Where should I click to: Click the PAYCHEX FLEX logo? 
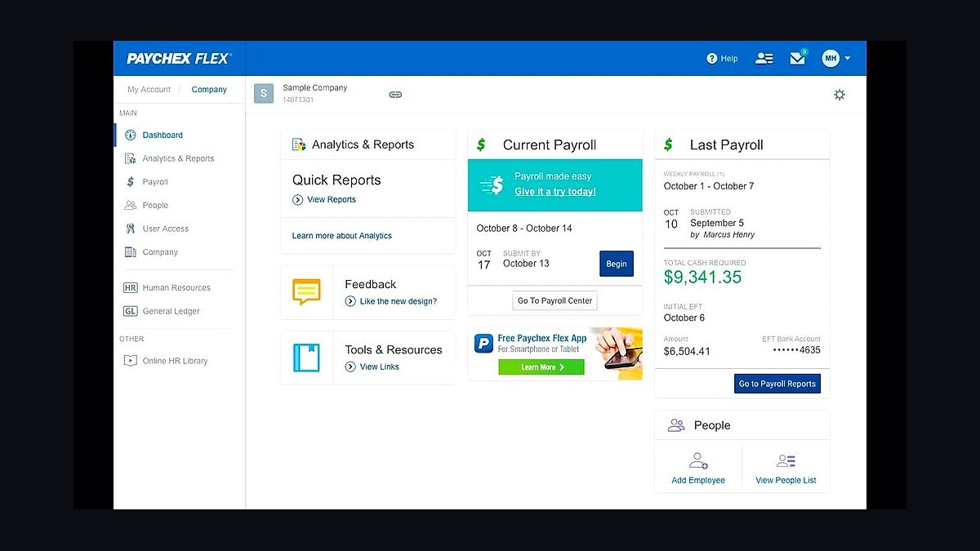click(x=180, y=59)
